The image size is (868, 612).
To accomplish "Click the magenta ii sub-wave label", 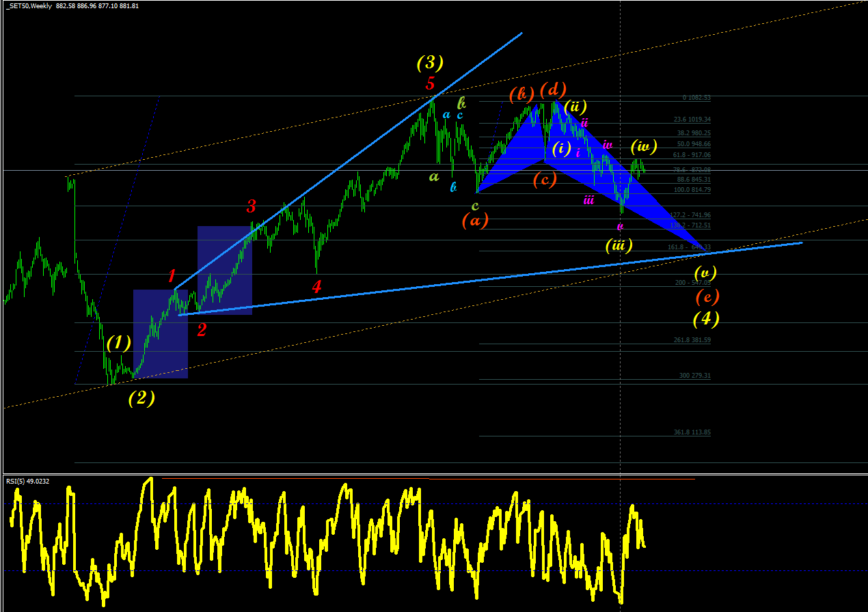I will [x=584, y=123].
